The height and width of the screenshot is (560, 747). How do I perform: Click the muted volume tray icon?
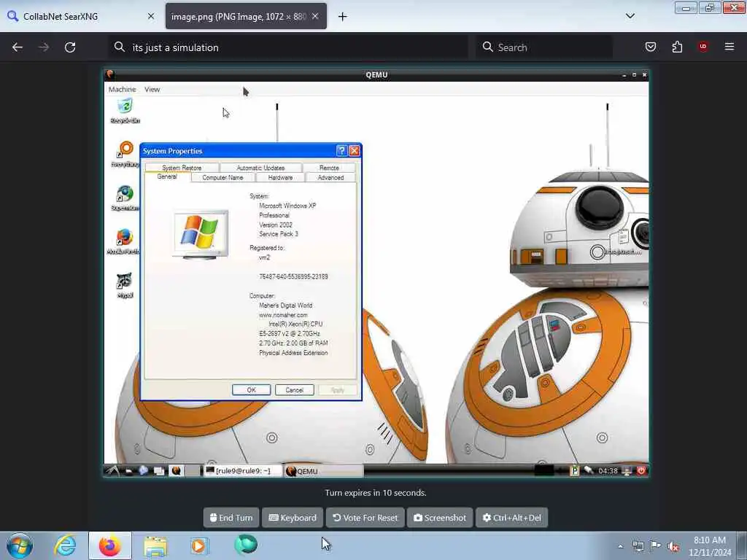[x=673, y=547]
